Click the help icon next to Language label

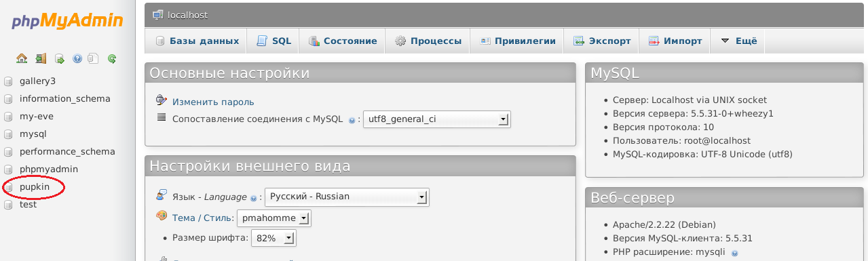pos(253,198)
